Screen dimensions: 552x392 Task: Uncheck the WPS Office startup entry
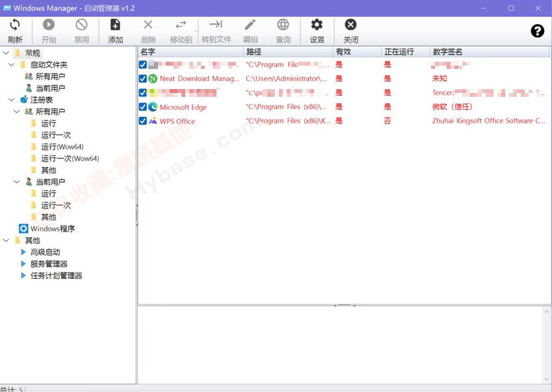(x=142, y=121)
